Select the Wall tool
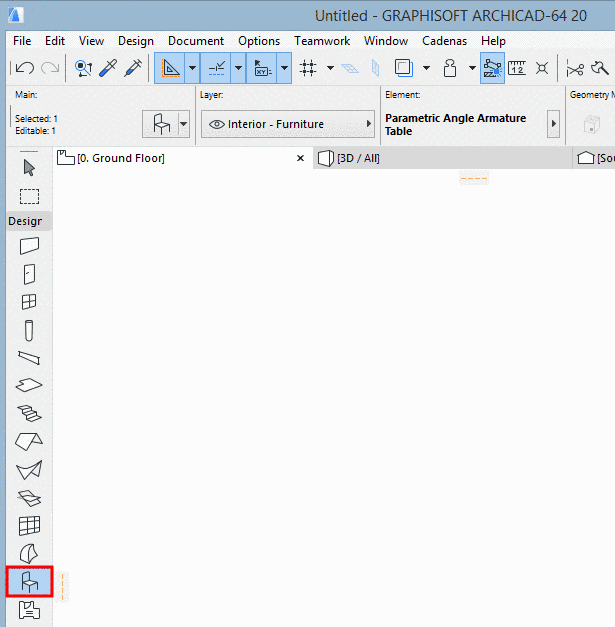615x627 pixels. pos(29,246)
